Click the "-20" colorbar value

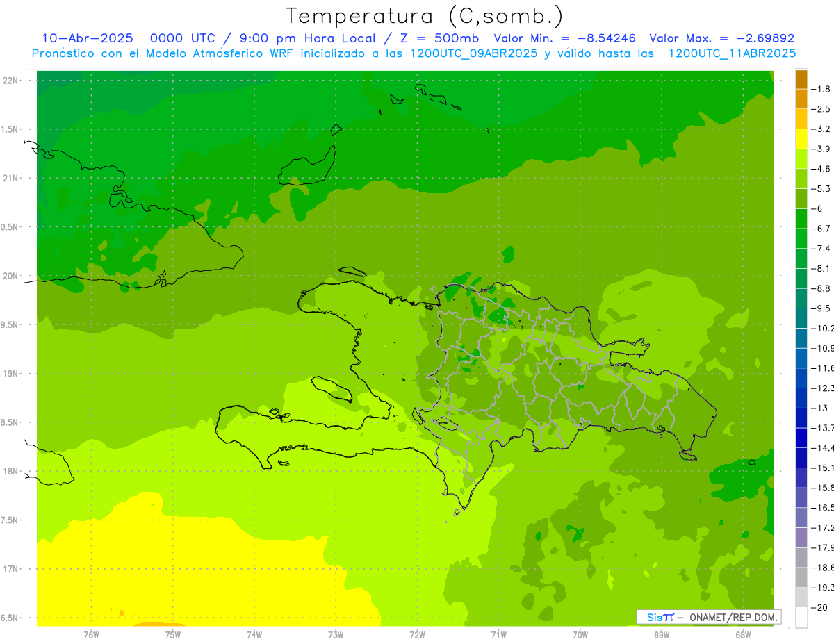pyautogui.click(x=820, y=608)
